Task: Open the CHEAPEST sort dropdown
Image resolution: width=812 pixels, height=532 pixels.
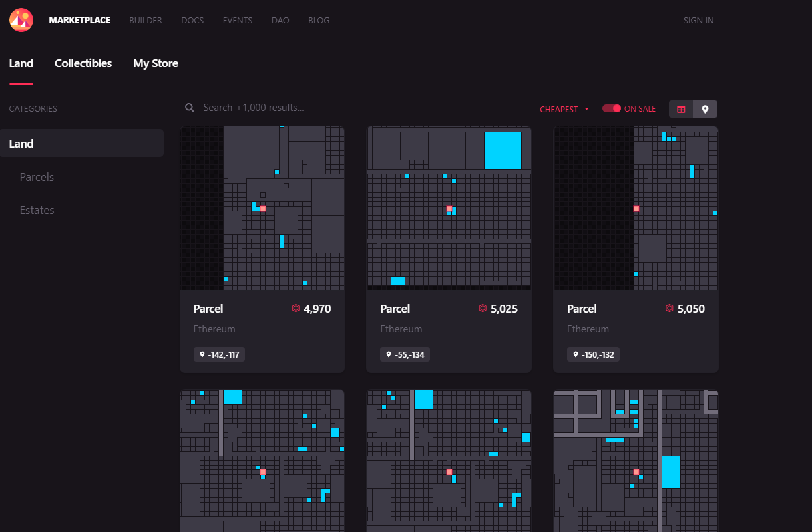Action: click(x=562, y=108)
